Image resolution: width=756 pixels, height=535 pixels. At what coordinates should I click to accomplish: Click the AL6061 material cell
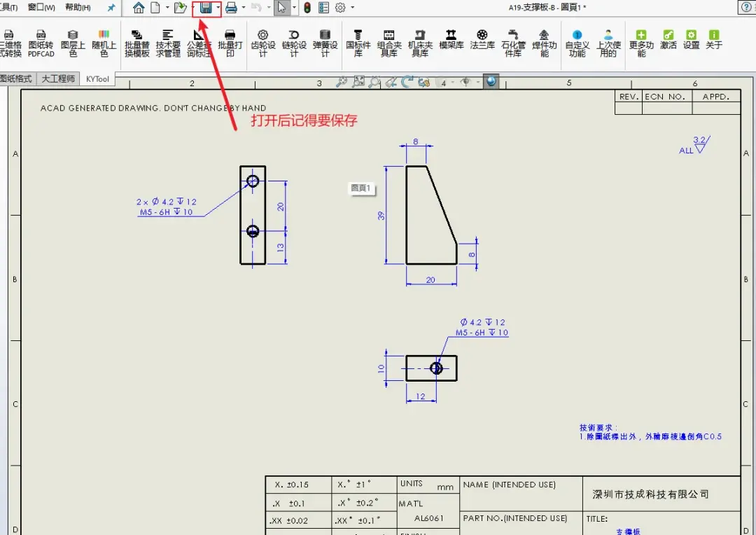pyautogui.click(x=428, y=518)
